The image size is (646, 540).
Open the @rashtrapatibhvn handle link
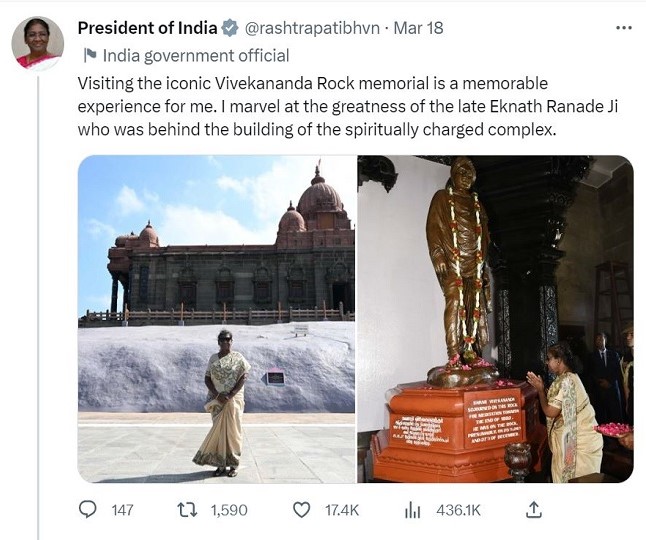(x=312, y=28)
